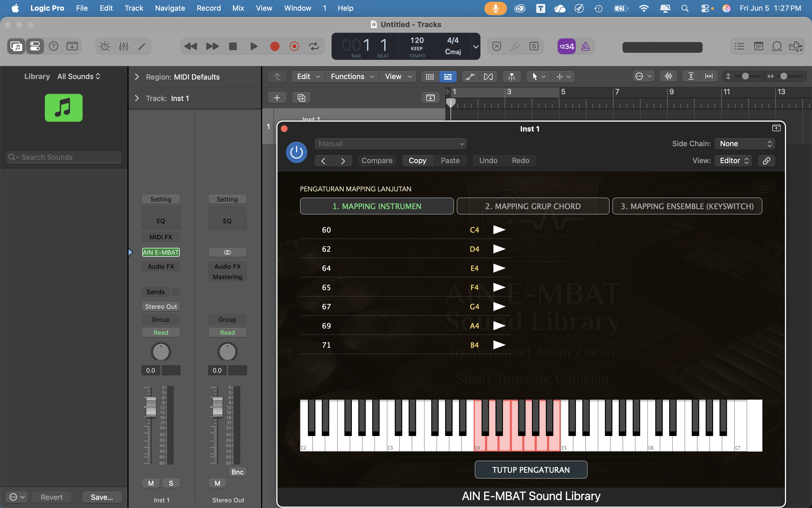
Task: Open Note Pads icon
Action: [x=758, y=46]
